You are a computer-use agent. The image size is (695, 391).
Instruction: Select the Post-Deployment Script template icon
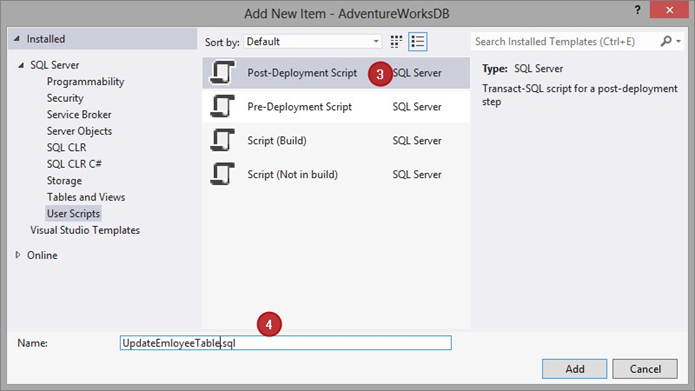click(x=222, y=72)
